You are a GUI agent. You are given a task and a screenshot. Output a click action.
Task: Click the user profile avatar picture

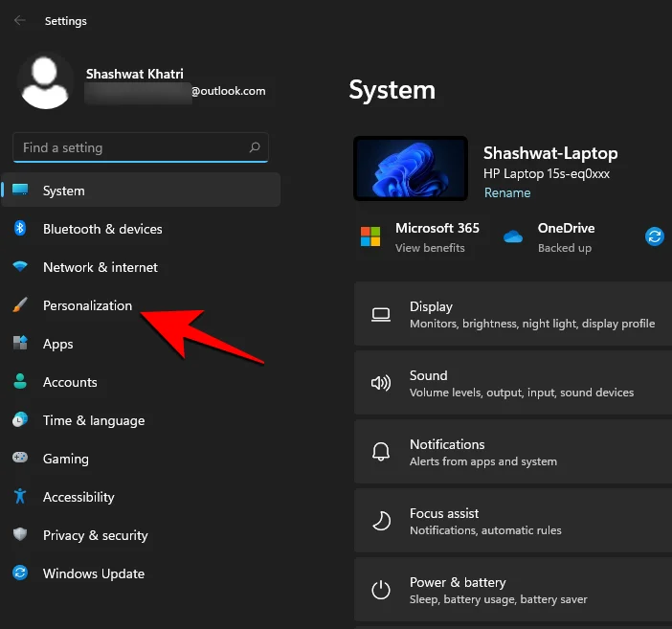45,82
